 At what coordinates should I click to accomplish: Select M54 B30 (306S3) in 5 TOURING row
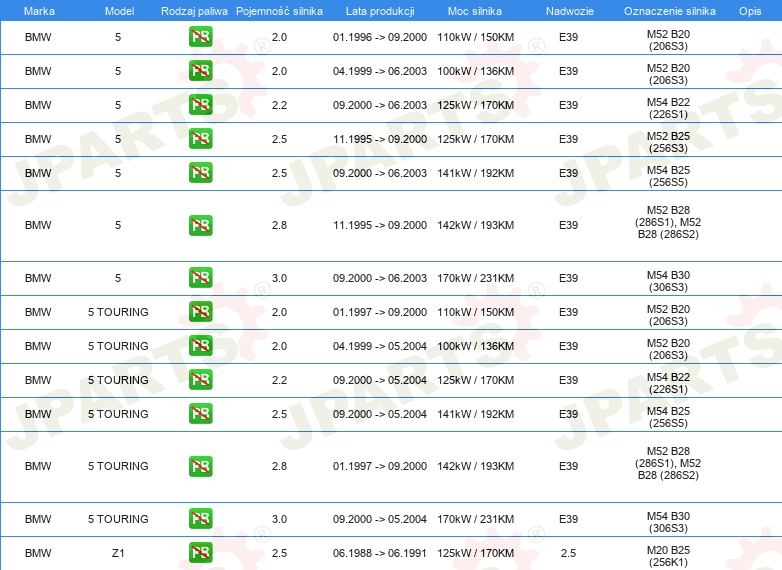tap(668, 522)
